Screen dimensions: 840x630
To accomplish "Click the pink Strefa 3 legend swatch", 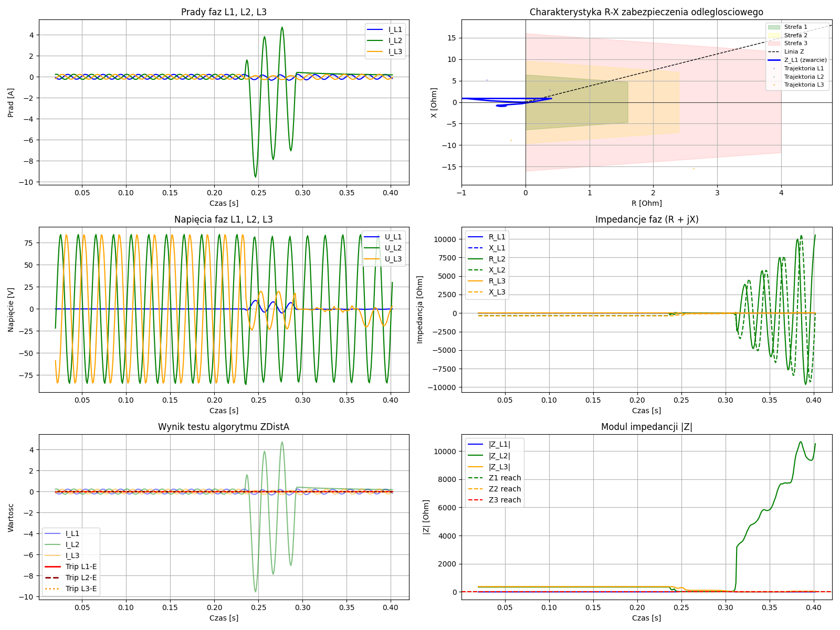I will tap(774, 44).
